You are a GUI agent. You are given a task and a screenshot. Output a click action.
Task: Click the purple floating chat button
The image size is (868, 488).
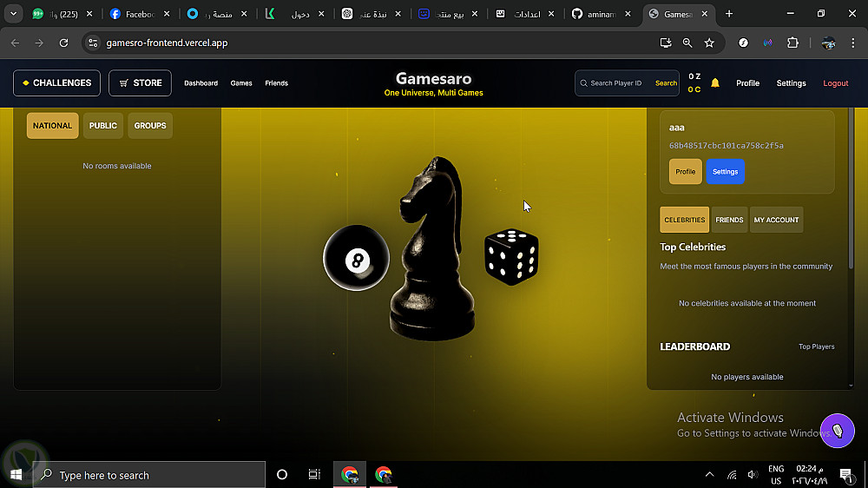[838, 431]
